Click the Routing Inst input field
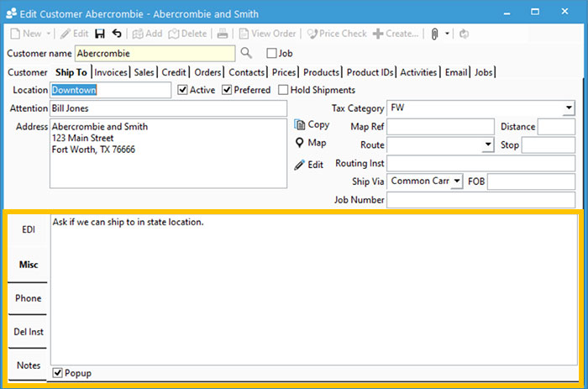The width and height of the screenshot is (588, 389). tap(480, 163)
